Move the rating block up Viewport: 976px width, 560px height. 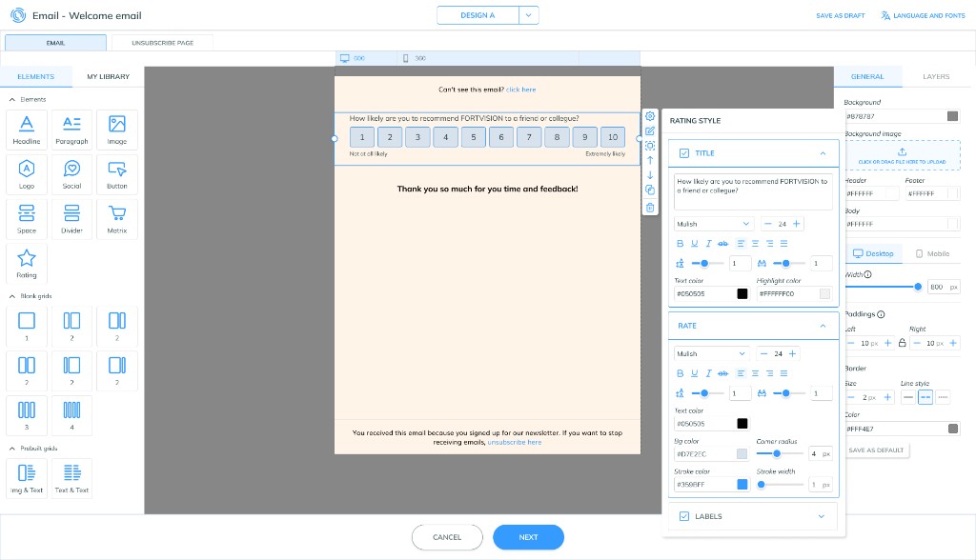tap(650, 160)
